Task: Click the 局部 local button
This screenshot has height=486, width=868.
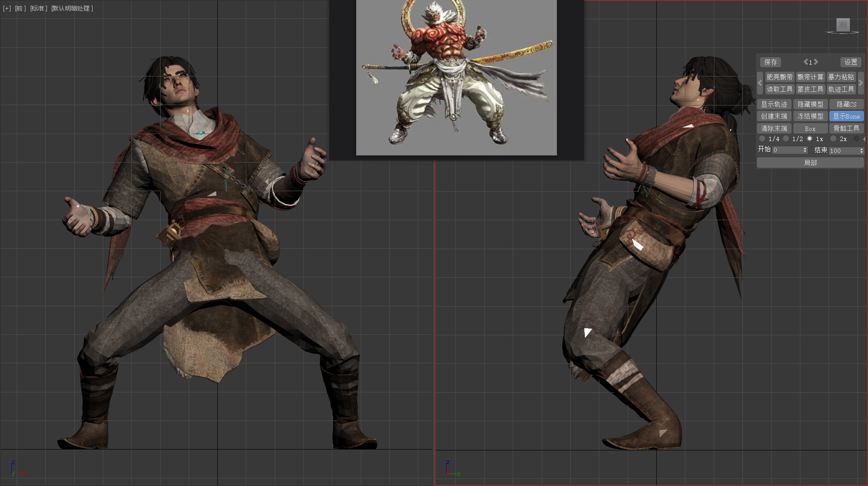Action: [x=810, y=163]
